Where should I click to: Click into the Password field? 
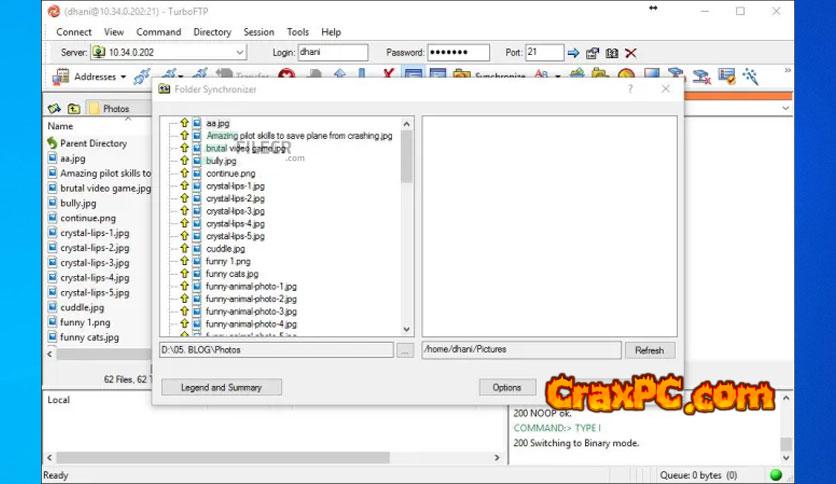pos(459,53)
